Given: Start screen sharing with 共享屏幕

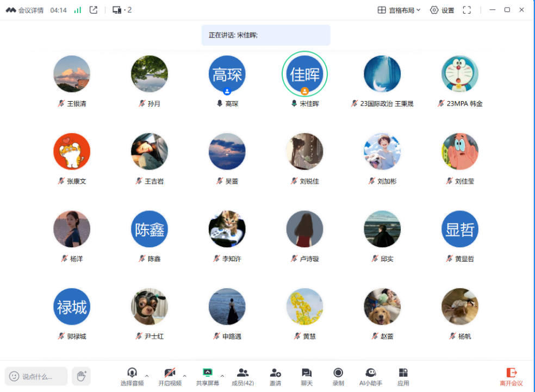Looking at the screenshot, I should click(207, 376).
